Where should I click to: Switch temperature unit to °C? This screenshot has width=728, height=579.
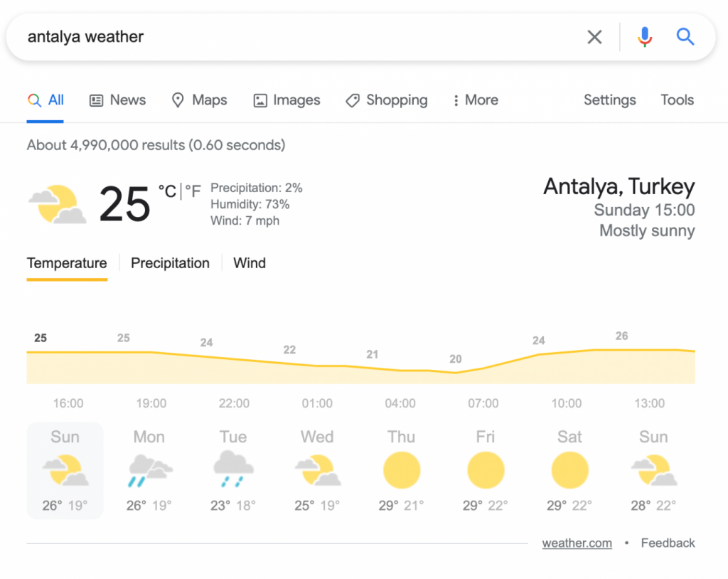click(167, 191)
